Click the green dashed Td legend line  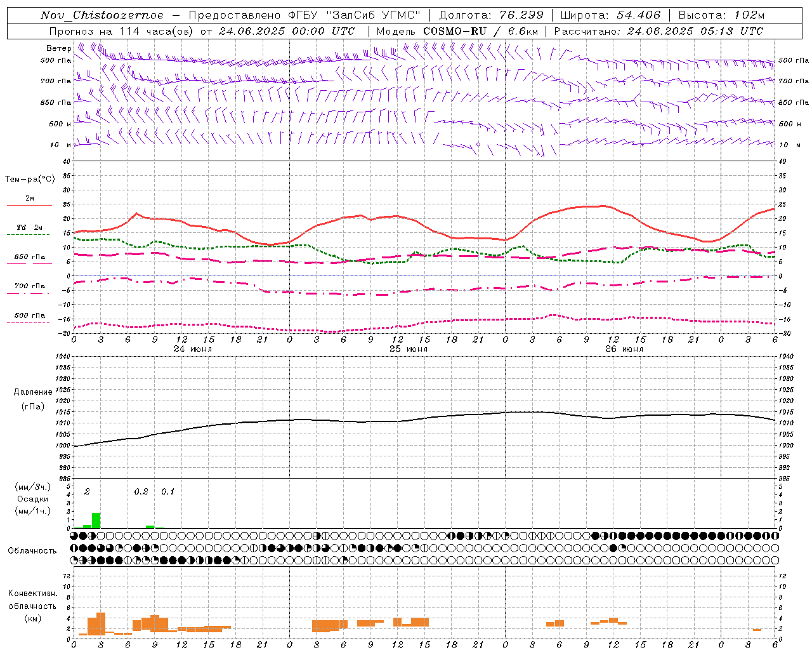click(x=29, y=235)
